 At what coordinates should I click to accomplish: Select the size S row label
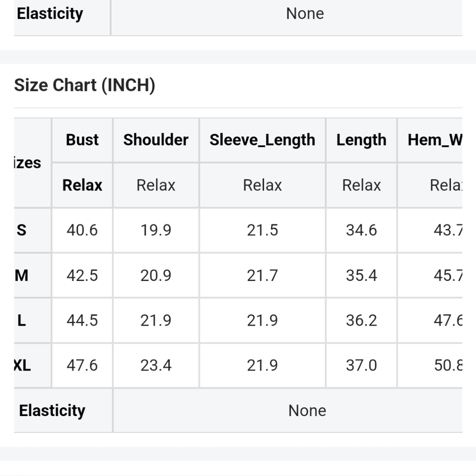pos(22,230)
